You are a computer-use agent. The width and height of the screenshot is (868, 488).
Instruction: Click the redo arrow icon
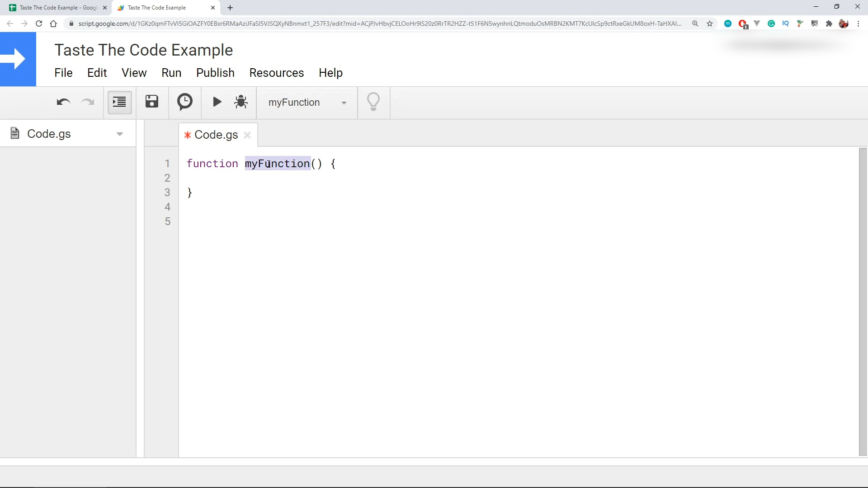tap(87, 102)
